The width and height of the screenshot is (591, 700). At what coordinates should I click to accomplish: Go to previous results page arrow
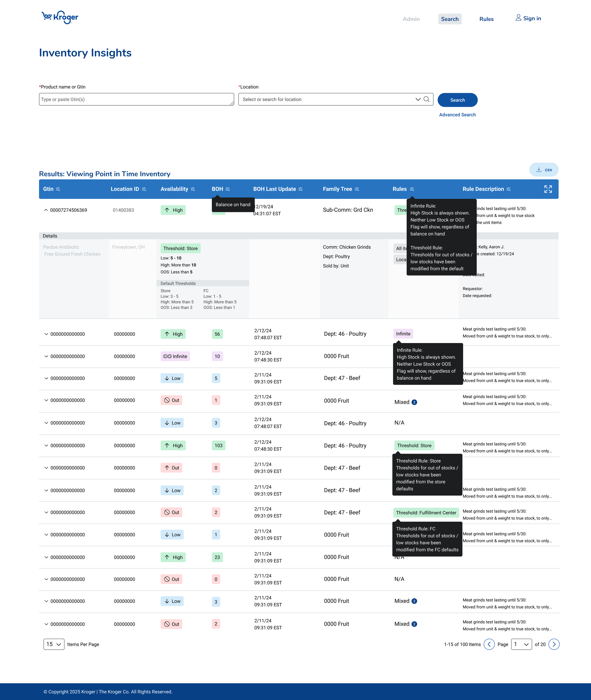489,644
